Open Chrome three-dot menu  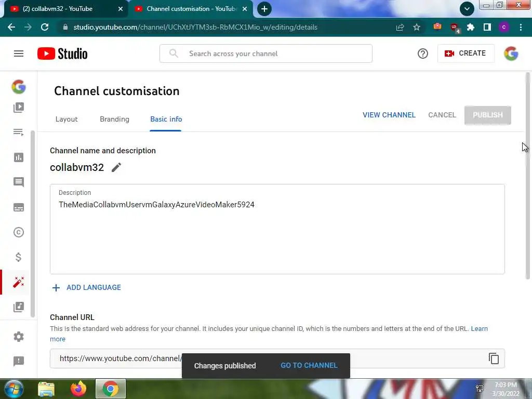click(x=521, y=27)
